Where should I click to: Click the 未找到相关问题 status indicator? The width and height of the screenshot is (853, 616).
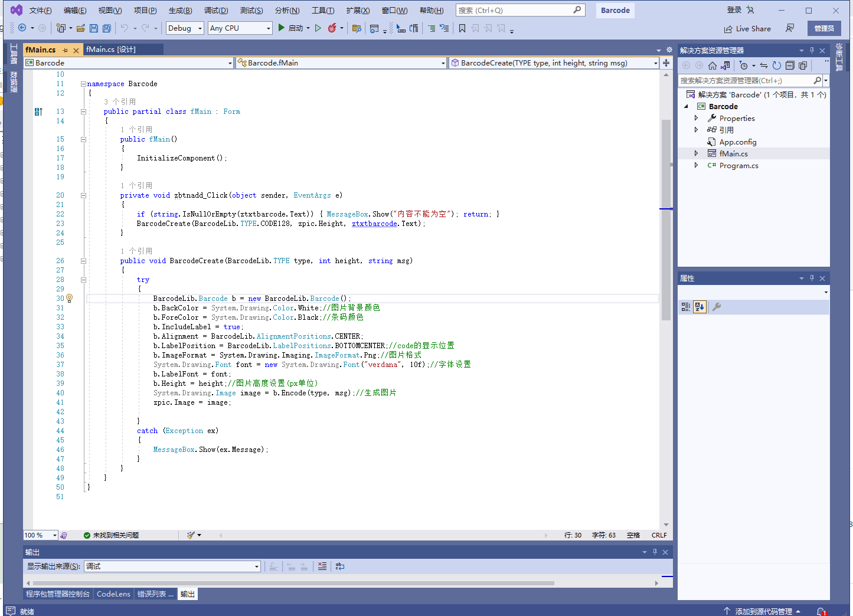111,535
